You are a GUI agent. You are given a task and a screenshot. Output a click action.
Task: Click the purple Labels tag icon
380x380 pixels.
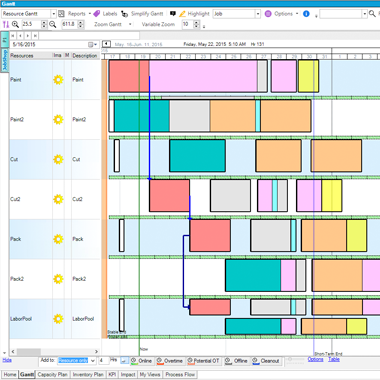click(x=97, y=14)
